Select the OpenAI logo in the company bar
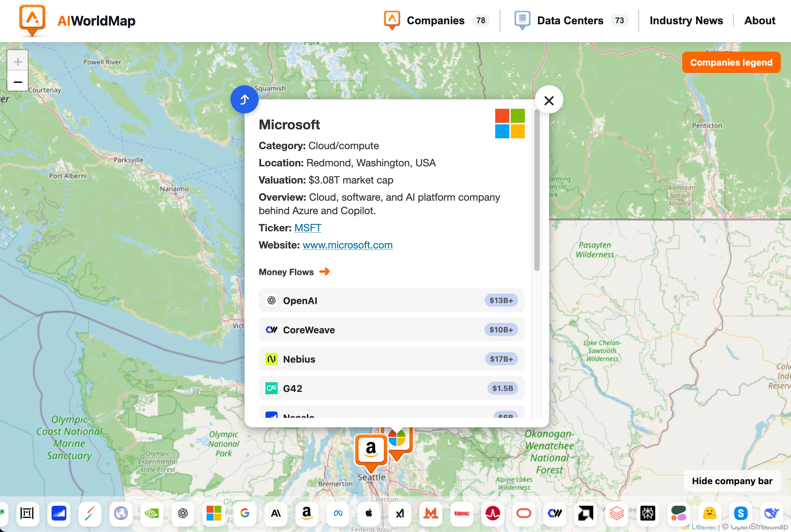Viewport: 791px width, 532px height. pos(183,513)
